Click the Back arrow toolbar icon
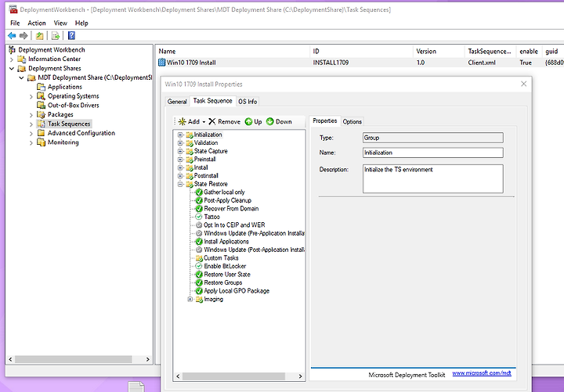 tap(12, 35)
